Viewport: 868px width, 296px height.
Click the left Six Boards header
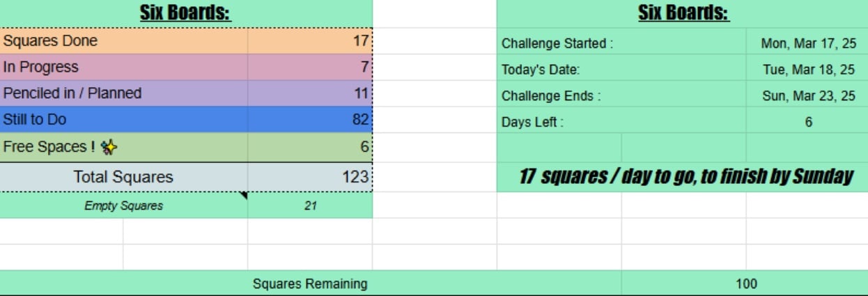[x=186, y=13]
